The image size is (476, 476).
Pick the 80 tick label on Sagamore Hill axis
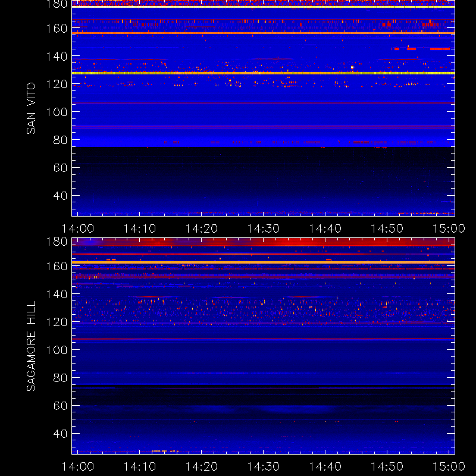[x=60, y=378]
